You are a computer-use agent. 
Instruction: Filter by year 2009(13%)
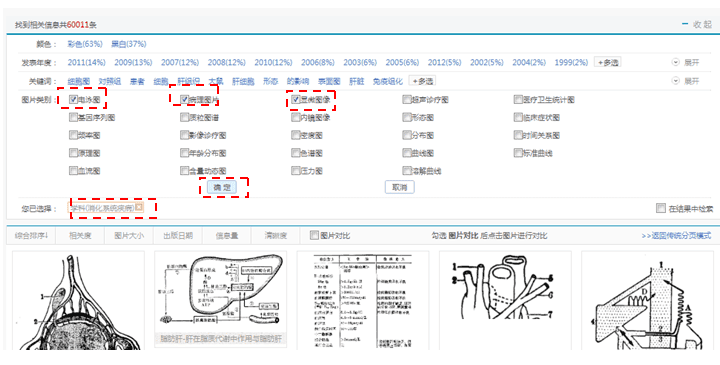click(x=133, y=62)
